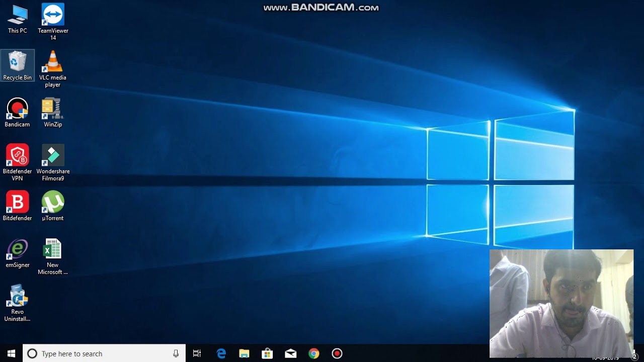Launch Google Chrome from the taskbar
The width and height of the screenshot is (644, 362).
point(313,353)
